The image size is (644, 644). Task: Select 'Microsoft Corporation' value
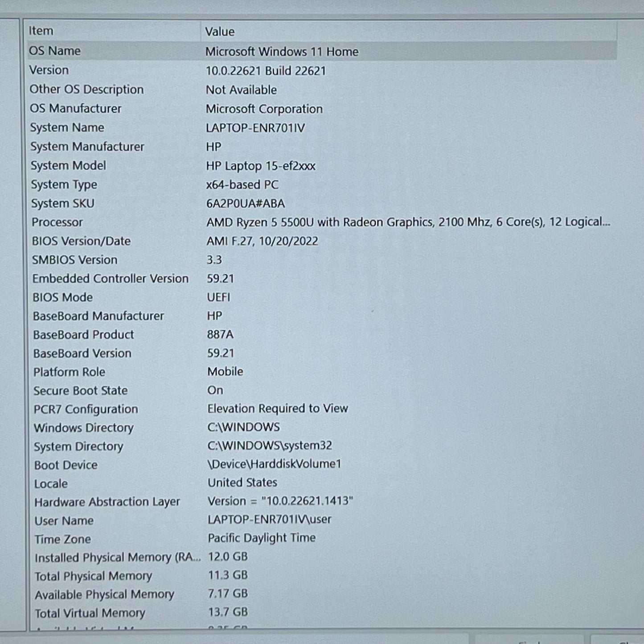[264, 109]
